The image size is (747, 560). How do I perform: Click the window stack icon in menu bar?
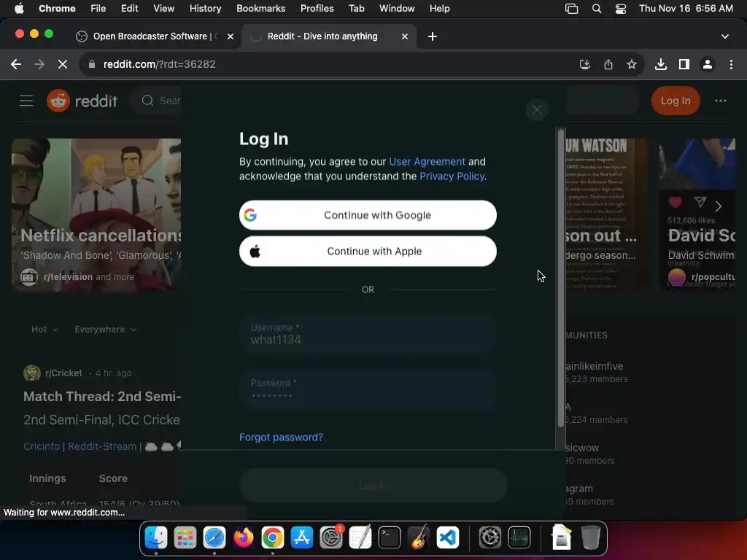click(x=571, y=9)
